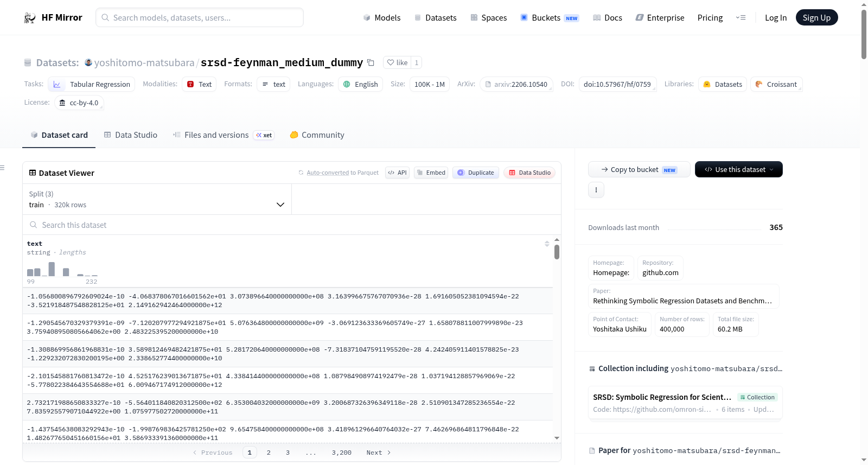
Task: Click the sort arrows in text column
Action: (547, 244)
